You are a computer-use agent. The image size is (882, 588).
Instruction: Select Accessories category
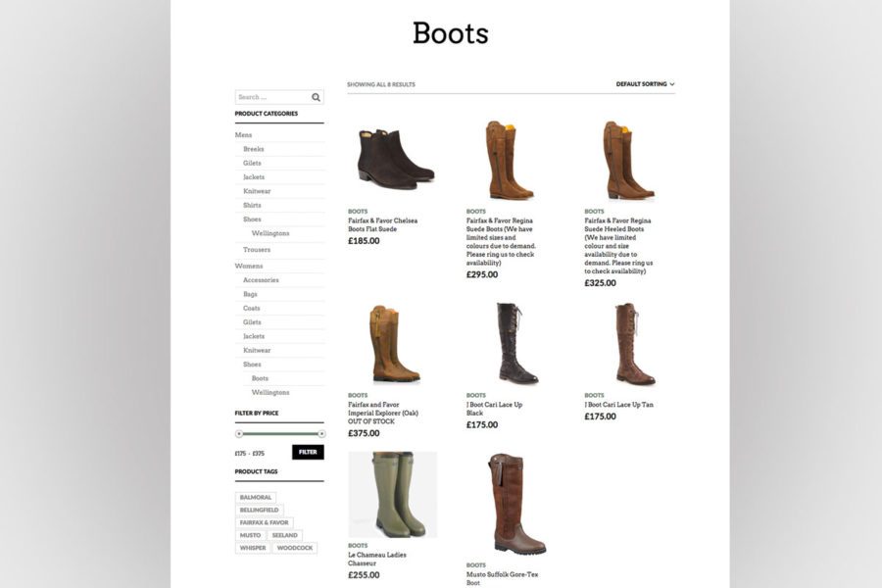[x=261, y=280]
